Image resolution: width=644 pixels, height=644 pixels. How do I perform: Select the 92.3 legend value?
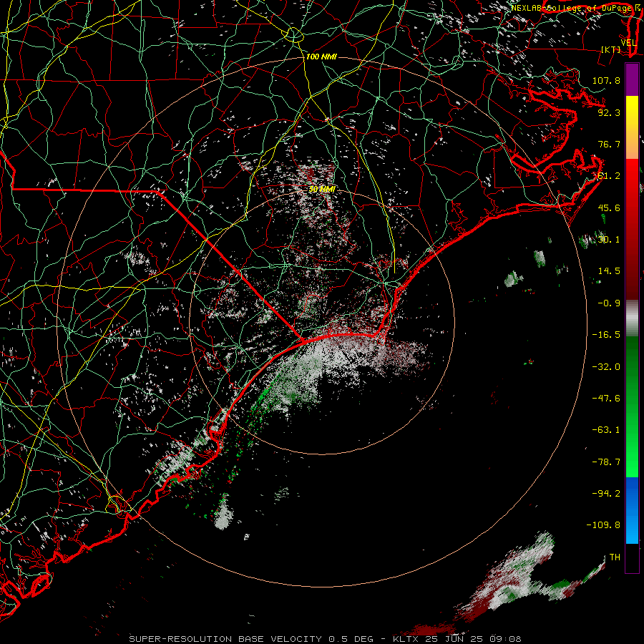click(609, 112)
